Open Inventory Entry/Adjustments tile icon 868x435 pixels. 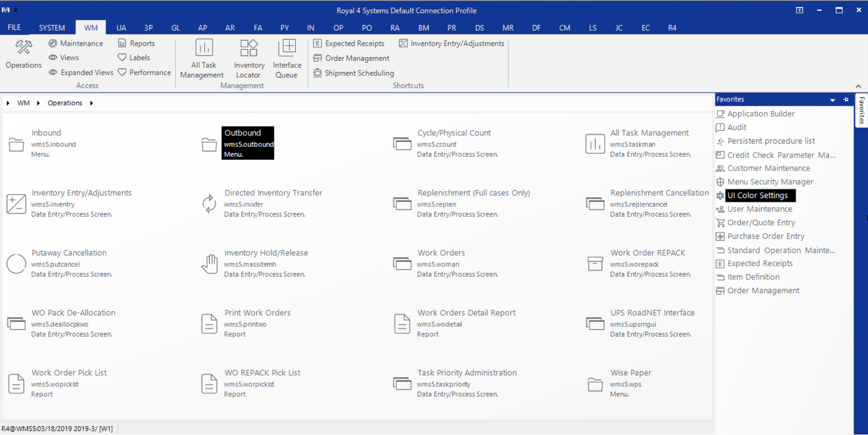click(16, 204)
